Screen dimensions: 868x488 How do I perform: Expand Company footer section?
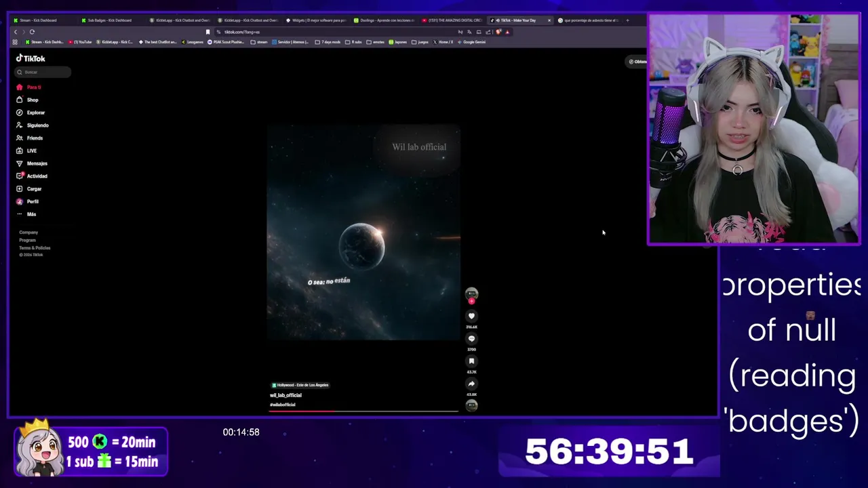(x=28, y=232)
